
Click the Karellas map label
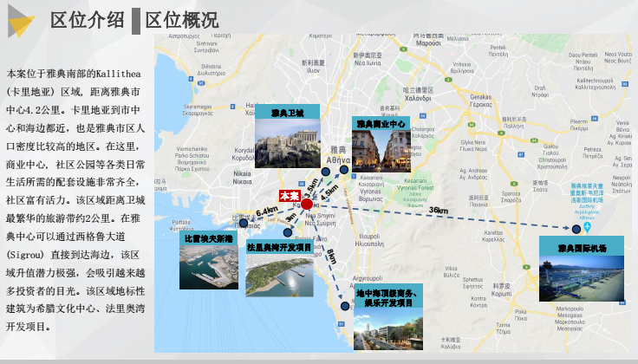click(493, 236)
